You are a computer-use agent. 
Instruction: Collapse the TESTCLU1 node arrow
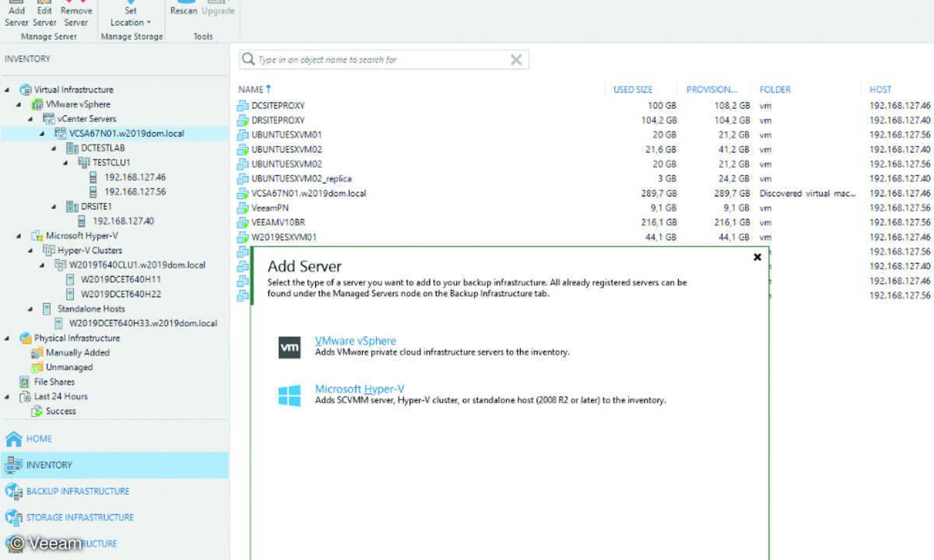[x=65, y=163]
